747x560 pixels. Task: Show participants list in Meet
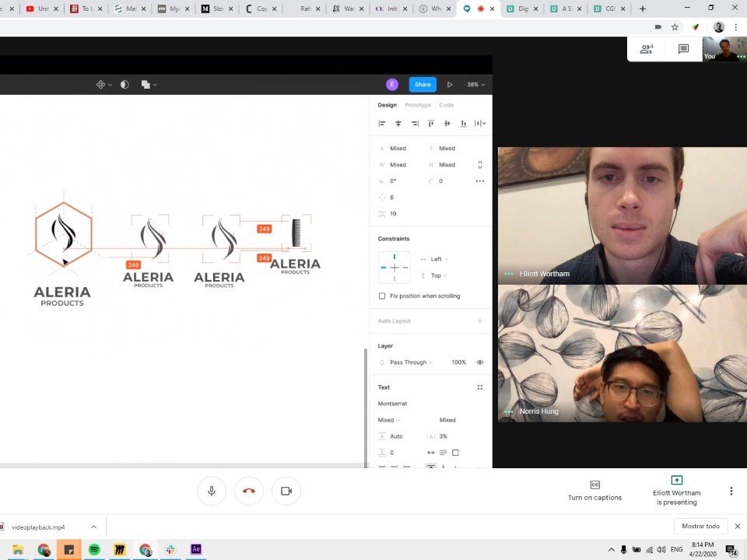coord(647,48)
